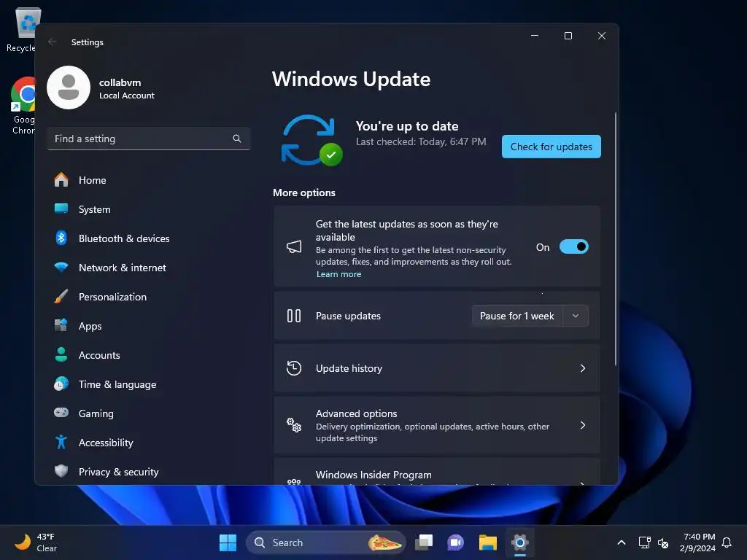Viewport: 747px width, 560px height.
Task: Select Accounts in the sidebar
Action: (149, 355)
